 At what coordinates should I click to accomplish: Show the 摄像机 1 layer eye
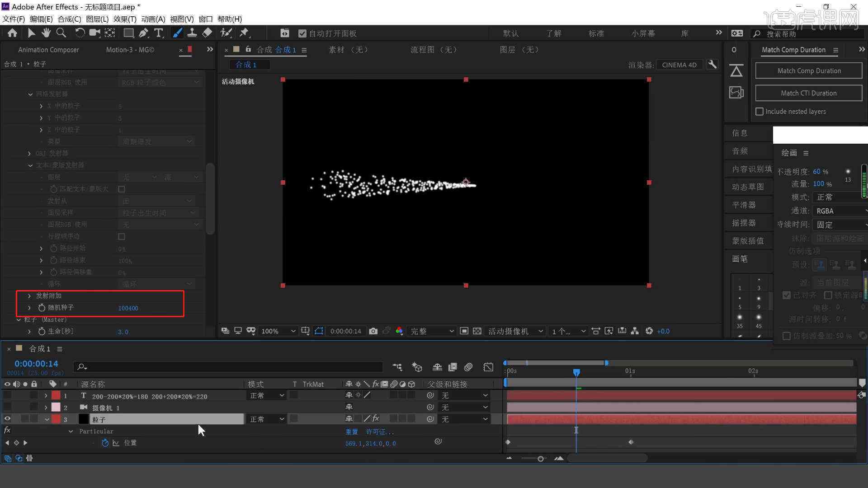pos(7,408)
